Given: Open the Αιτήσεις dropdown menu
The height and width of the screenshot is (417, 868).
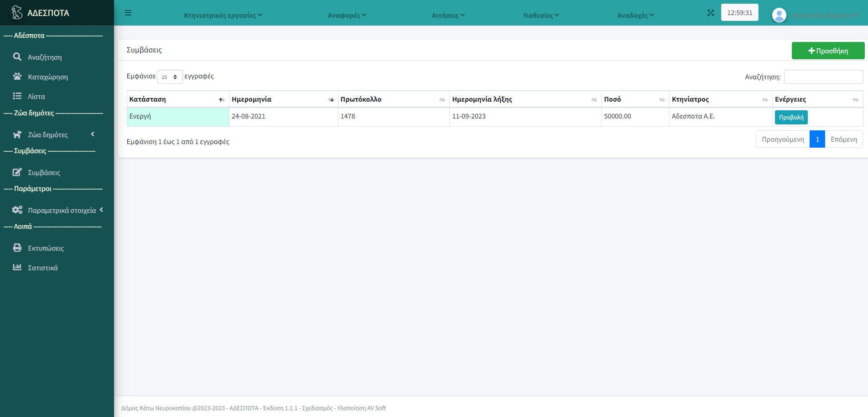Looking at the screenshot, I should tap(448, 15).
